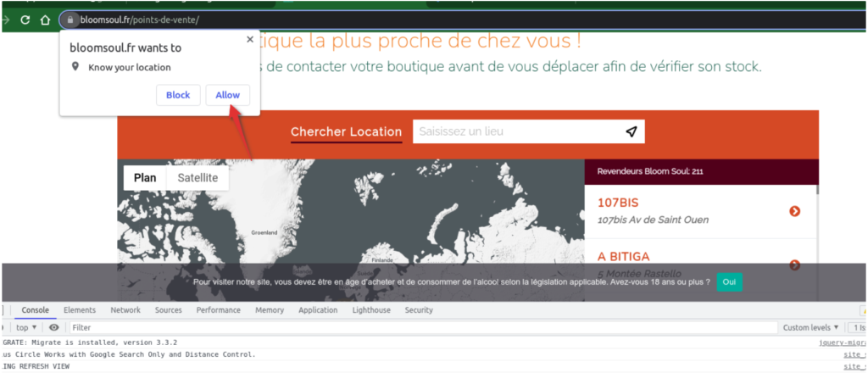Use current location arrow icon in search box
This screenshot has height=390, width=868.
(x=631, y=132)
